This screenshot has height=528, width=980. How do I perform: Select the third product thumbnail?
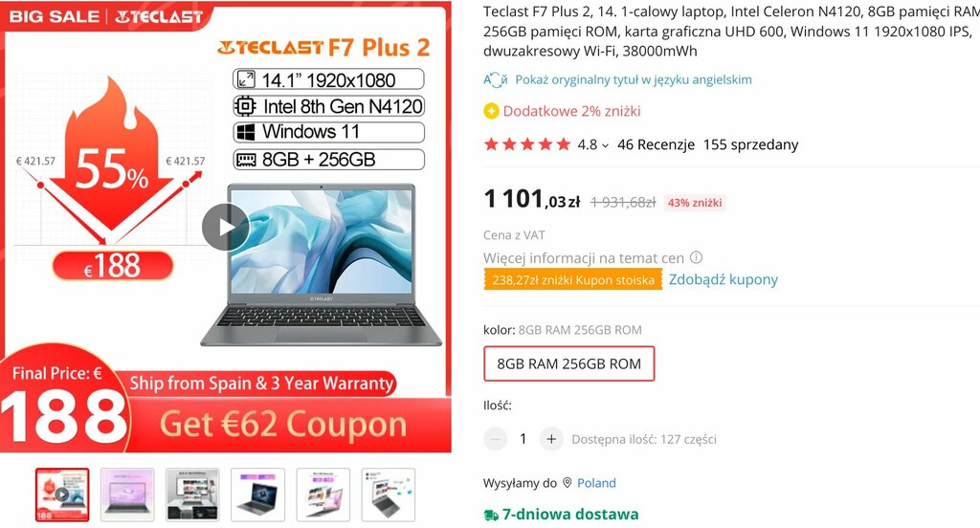point(192,495)
